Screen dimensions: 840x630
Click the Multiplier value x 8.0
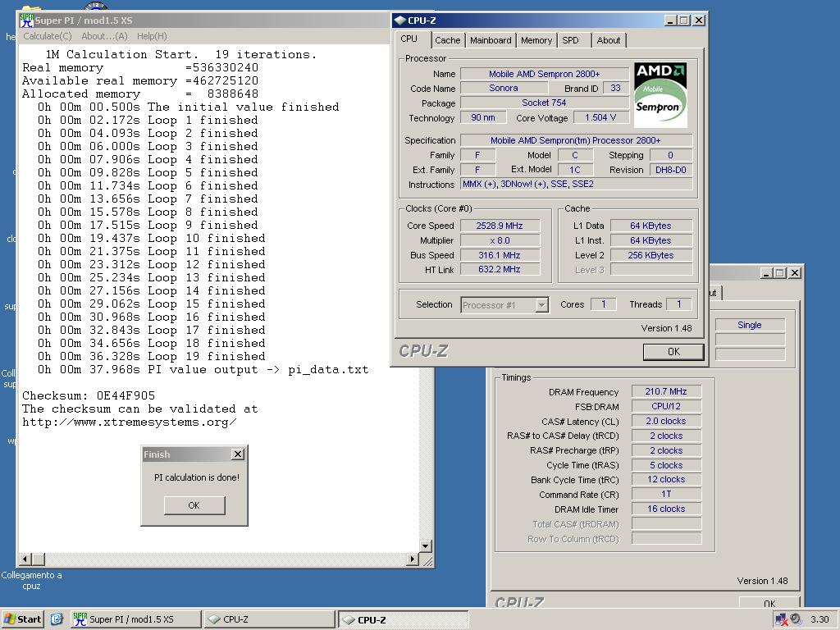point(500,240)
